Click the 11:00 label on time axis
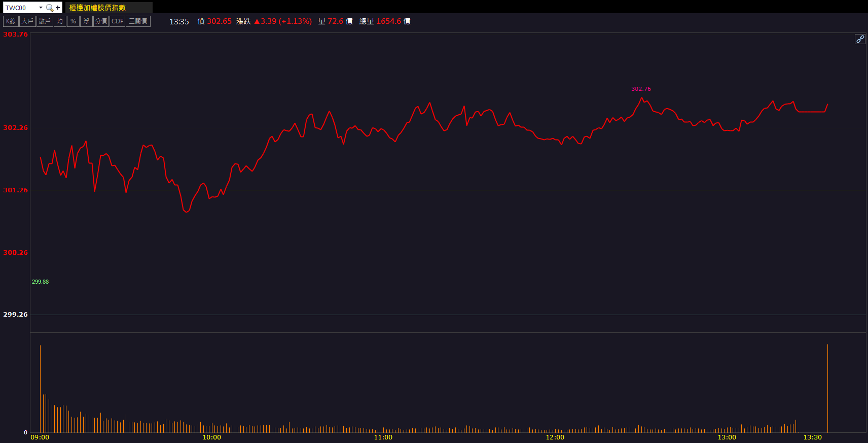868x443 pixels. (383, 437)
